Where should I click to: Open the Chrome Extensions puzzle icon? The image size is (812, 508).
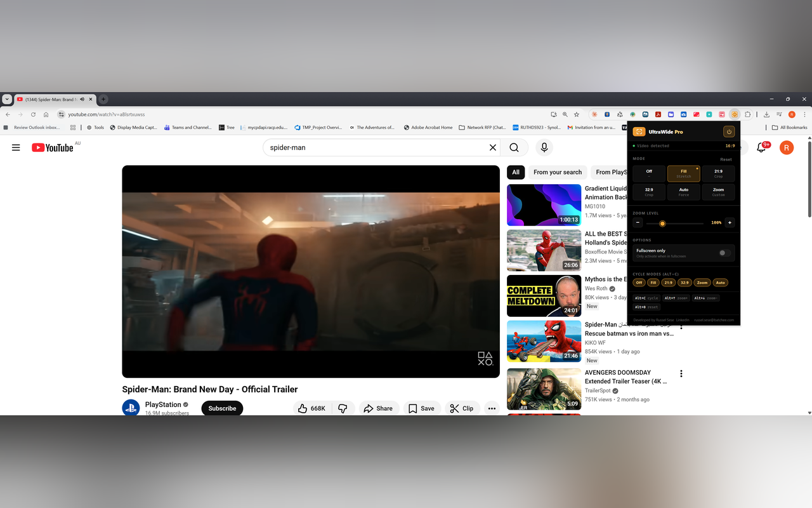(x=748, y=114)
